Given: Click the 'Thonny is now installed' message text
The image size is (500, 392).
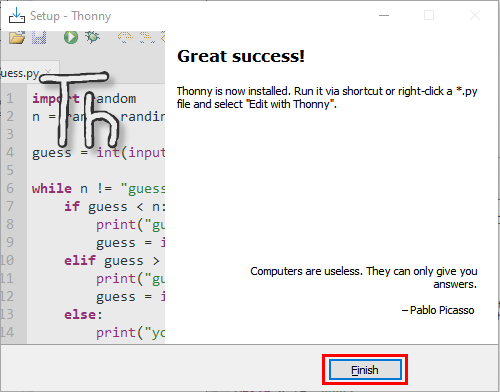Looking at the screenshot, I should pyautogui.click(x=327, y=97).
